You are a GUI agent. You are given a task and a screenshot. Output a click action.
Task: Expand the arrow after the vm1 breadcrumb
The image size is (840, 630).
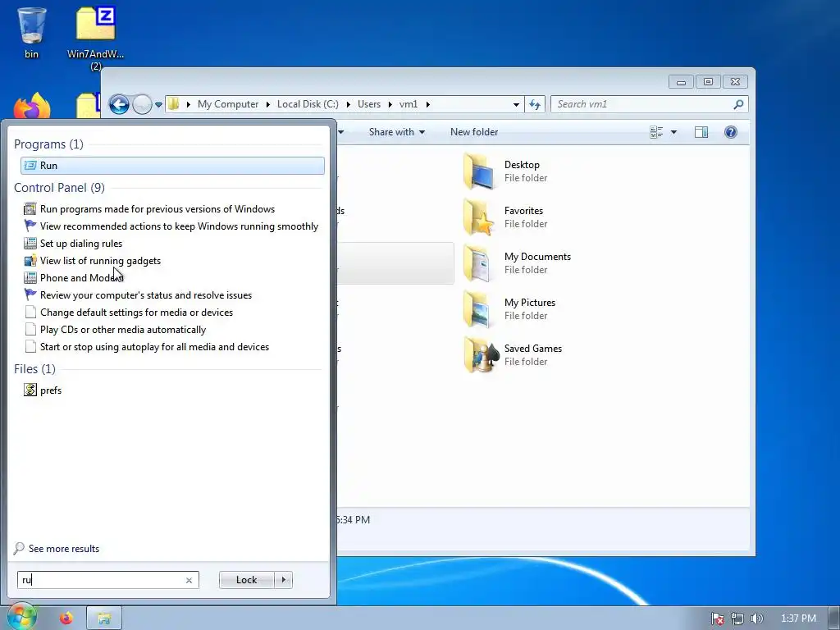(x=427, y=104)
